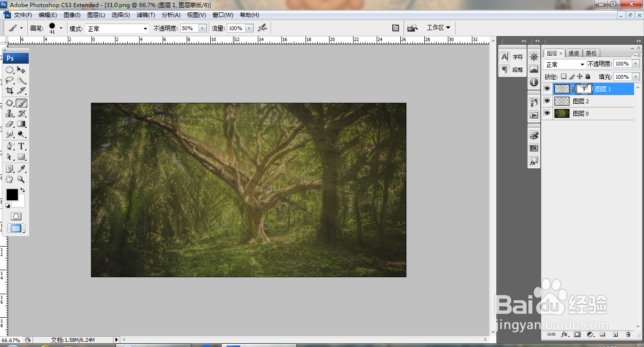Open the Color palette panel icon

click(534, 135)
